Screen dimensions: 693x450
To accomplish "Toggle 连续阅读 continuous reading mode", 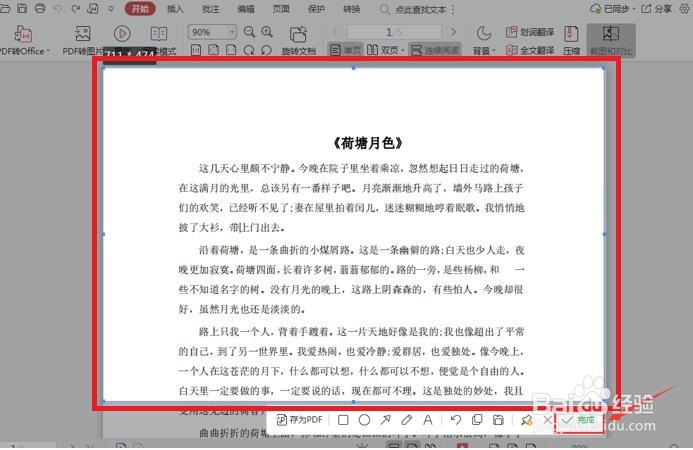I will click(x=435, y=50).
